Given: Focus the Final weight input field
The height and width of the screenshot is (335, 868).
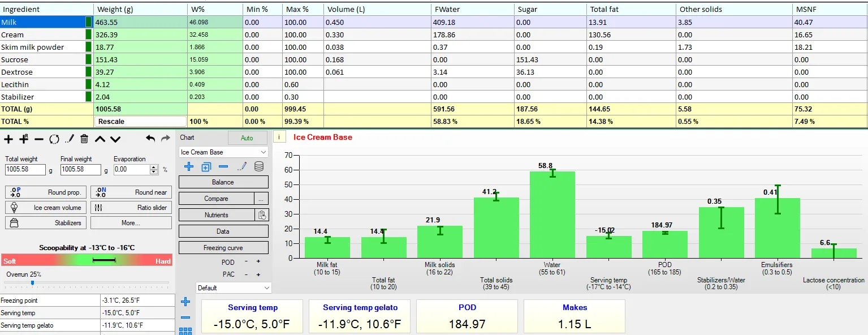Looking at the screenshot, I should pos(81,169).
